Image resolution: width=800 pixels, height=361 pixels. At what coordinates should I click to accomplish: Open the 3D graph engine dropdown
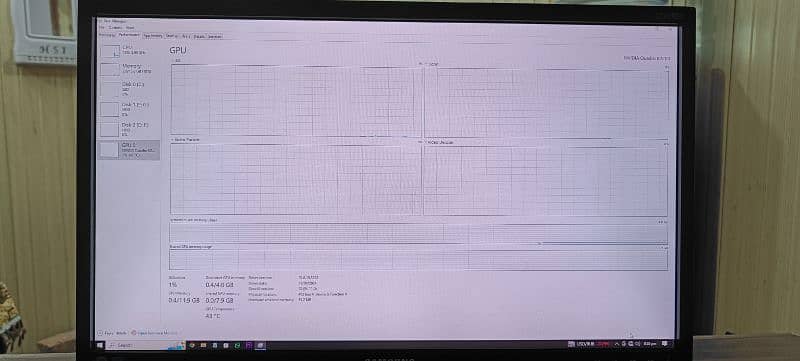[176, 61]
